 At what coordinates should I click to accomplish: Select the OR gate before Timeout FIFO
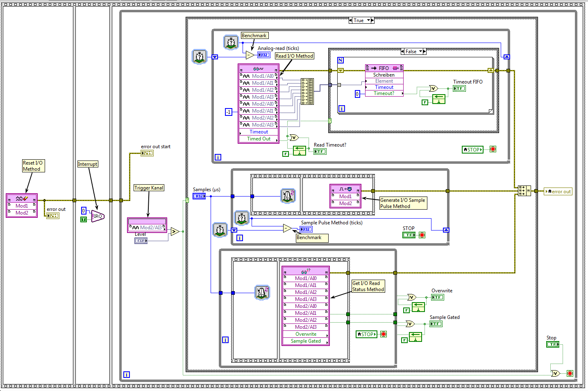point(433,88)
